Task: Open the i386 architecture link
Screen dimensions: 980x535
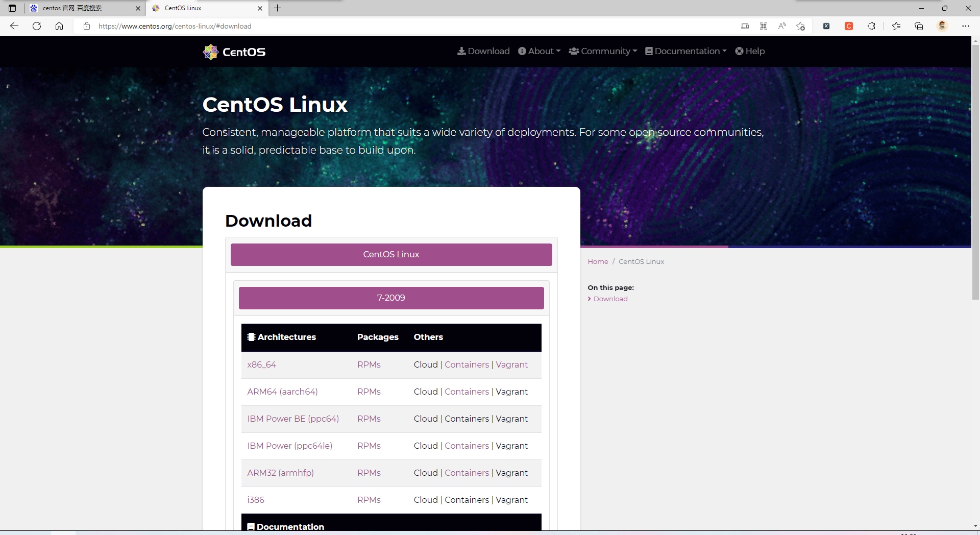Action: pyautogui.click(x=256, y=500)
